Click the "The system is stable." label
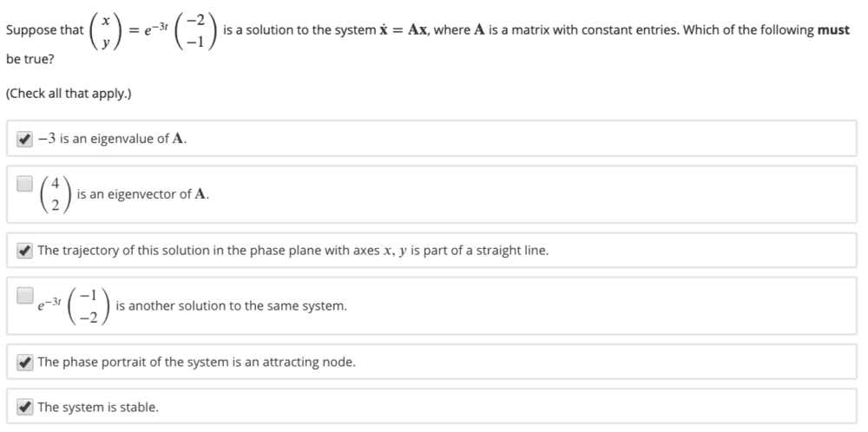The width and height of the screenshot is (868, 432). click(98, 406)
